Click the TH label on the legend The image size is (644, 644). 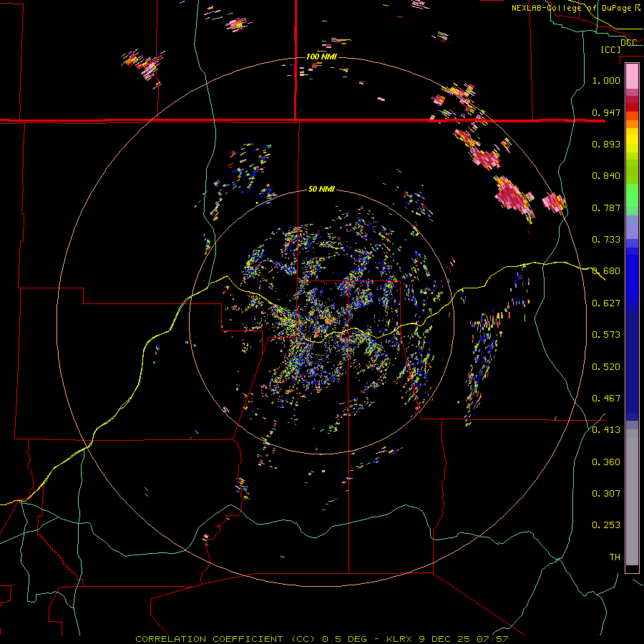[615, 557]
